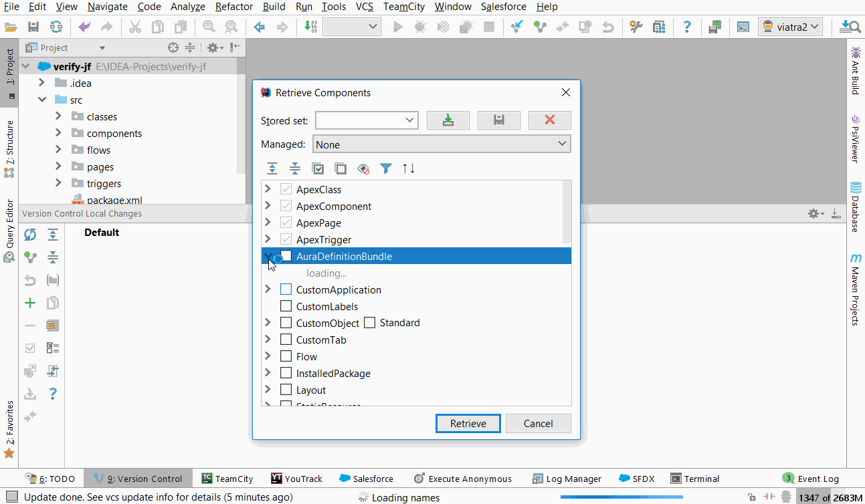Click Deselect All square icon in dialog
The width and height of the screenshot is (865, 504).
click(x=341, y=168)
